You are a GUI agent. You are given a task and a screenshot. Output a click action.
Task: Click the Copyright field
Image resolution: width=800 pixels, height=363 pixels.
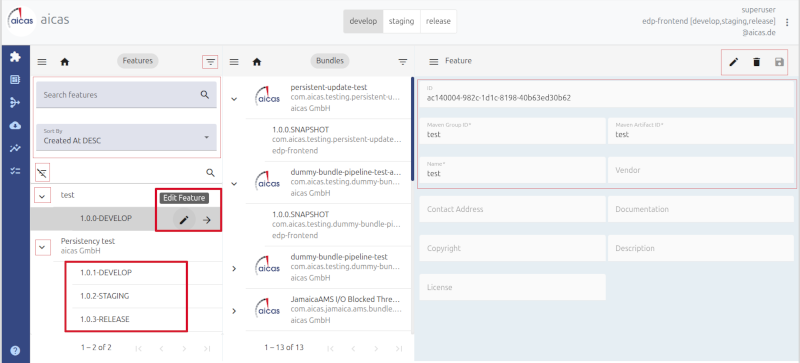pos(512,248)
